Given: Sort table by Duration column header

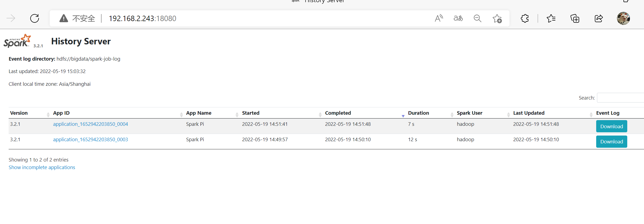Looking at the screenshot, I should pyautogui.click(x=418, y=113).
